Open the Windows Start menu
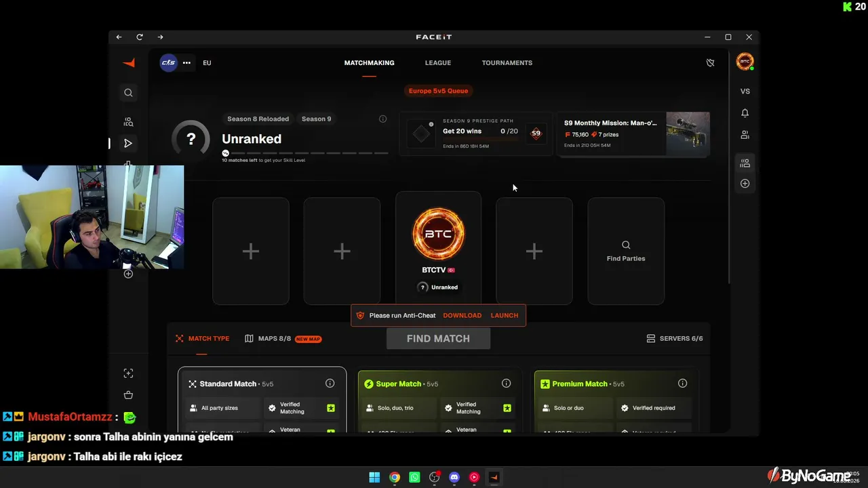The image size is (868, 488). [x=374, y=477]
